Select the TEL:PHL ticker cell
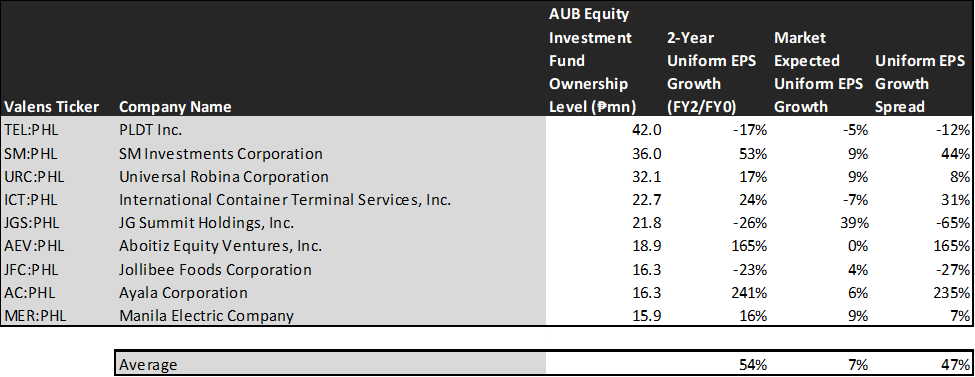Image resolution: width=975 pixels, height=377 pixels. [33, 130]
